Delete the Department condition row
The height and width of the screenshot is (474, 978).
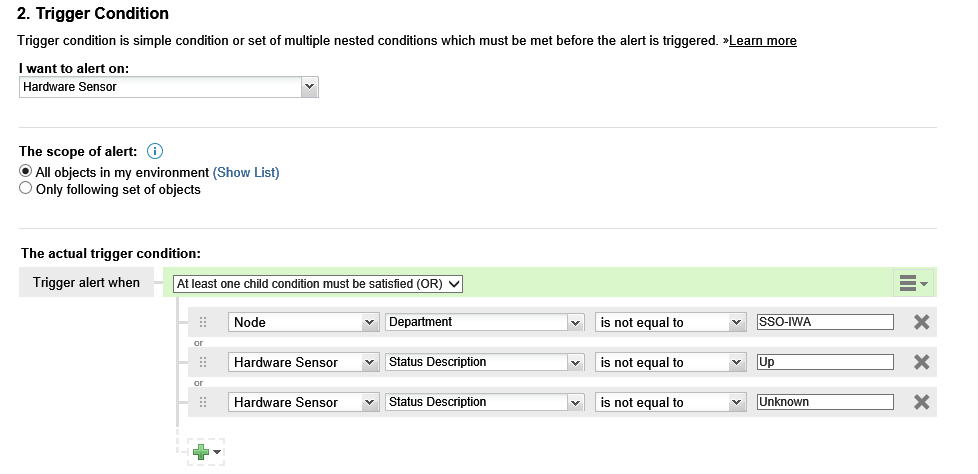pyautogui.click(x=922, y=322)
